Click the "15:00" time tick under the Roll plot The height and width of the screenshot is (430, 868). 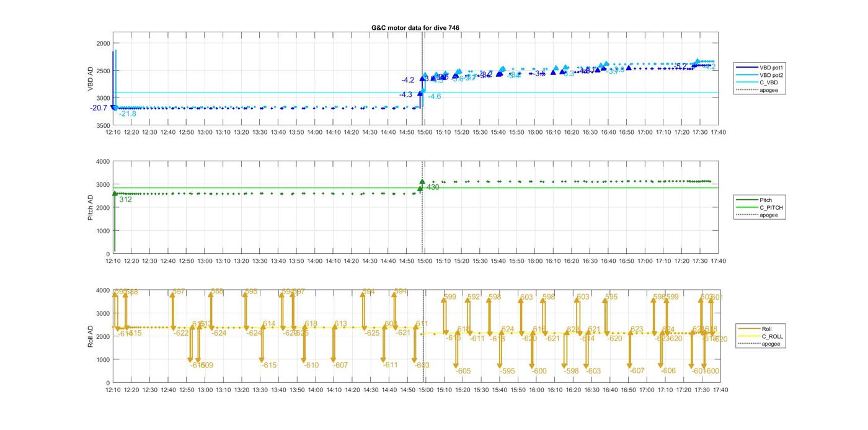coord(425,390)
